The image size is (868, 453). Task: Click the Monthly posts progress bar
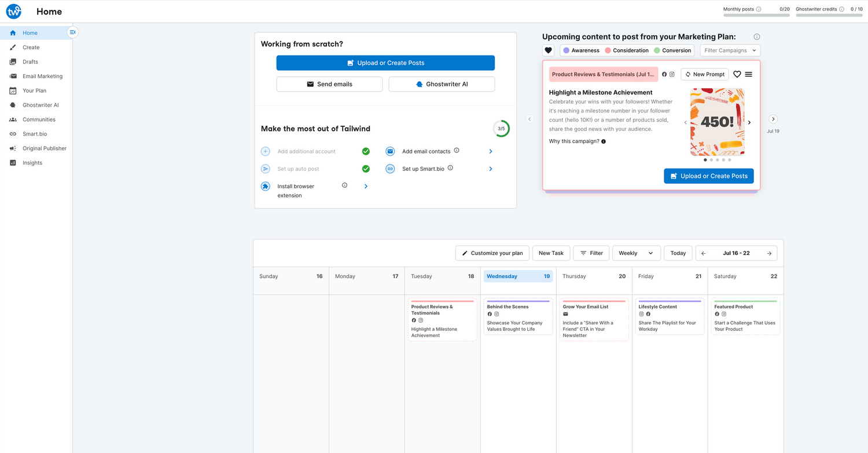coord(756,16)
